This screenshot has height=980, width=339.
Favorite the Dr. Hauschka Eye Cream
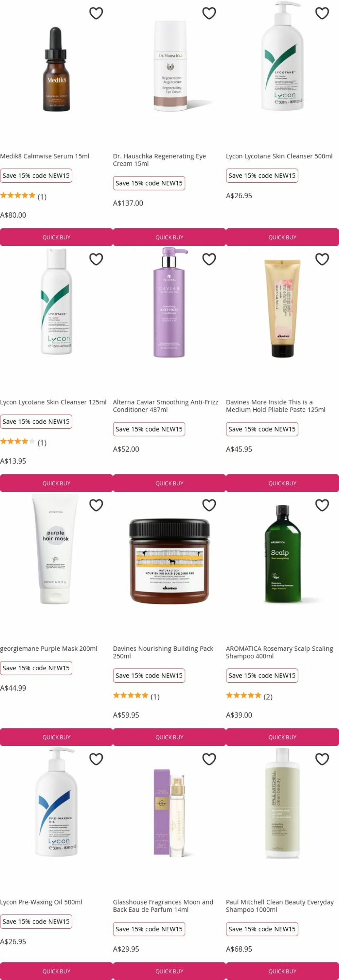pyautogui.click(x=209, y=13)
